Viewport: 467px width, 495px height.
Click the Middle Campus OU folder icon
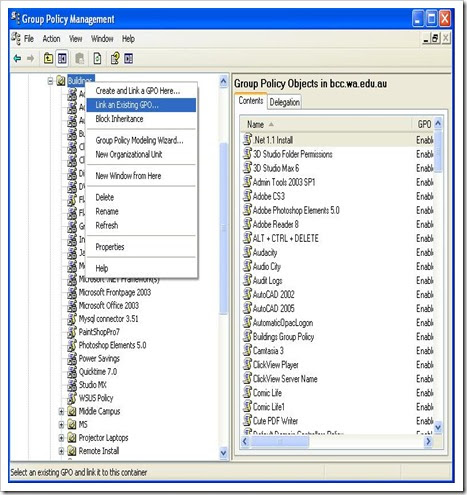(72, 411)
